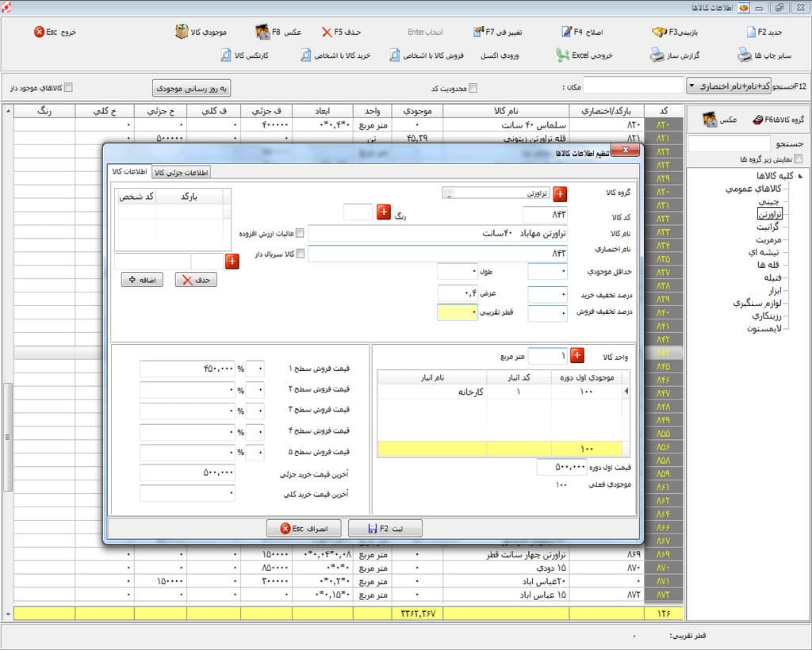The image size is (812, 650).
Task: Toggle the VAT (مالیات ارزش افزوده) checkbox
Action: (300, 233)
